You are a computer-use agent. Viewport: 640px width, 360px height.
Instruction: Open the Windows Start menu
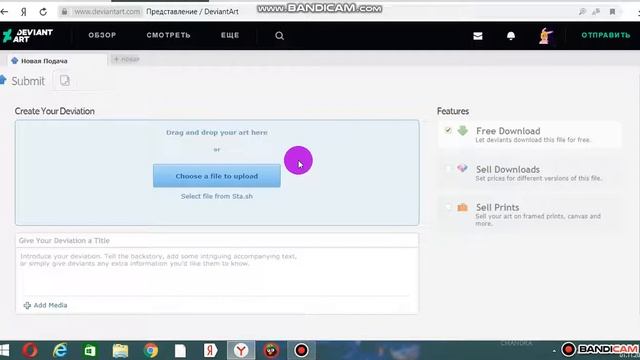coord(4,350)
